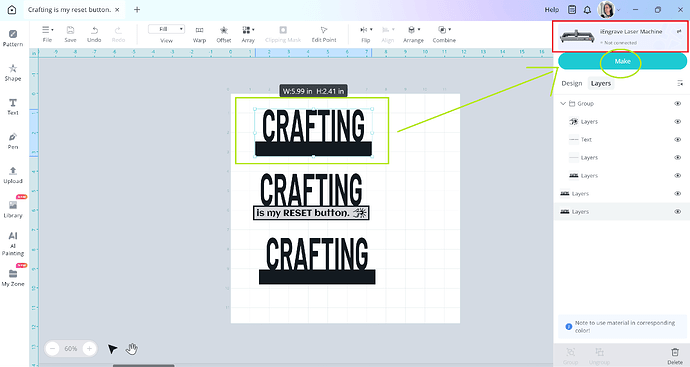Toggle visibility of the Group layer
690x367 pixels.
click(678, 103)
